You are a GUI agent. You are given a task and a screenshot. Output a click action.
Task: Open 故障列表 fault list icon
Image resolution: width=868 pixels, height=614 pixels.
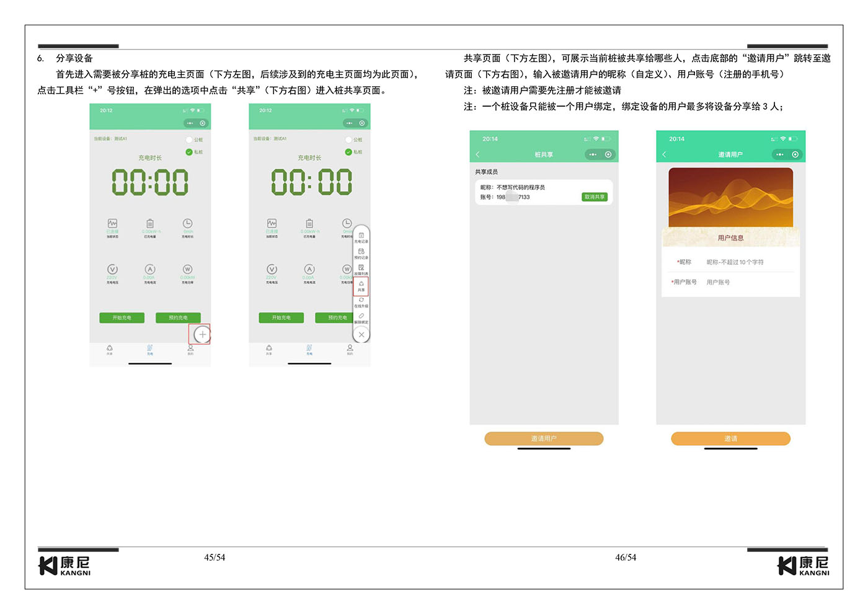pyautogui.click(x=361, y=270)
